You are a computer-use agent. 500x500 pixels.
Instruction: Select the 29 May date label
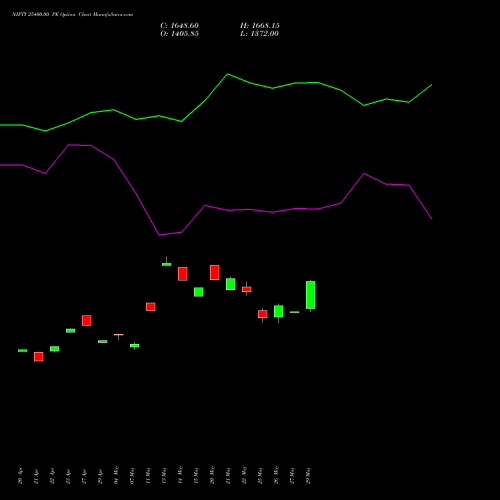tap(308, 475)
